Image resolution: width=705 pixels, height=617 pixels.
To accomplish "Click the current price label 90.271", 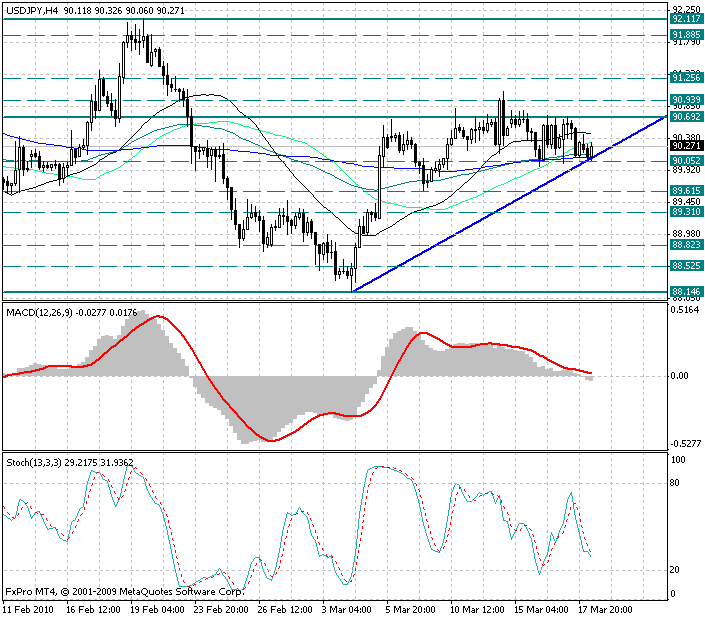I will tap(686, 146).
